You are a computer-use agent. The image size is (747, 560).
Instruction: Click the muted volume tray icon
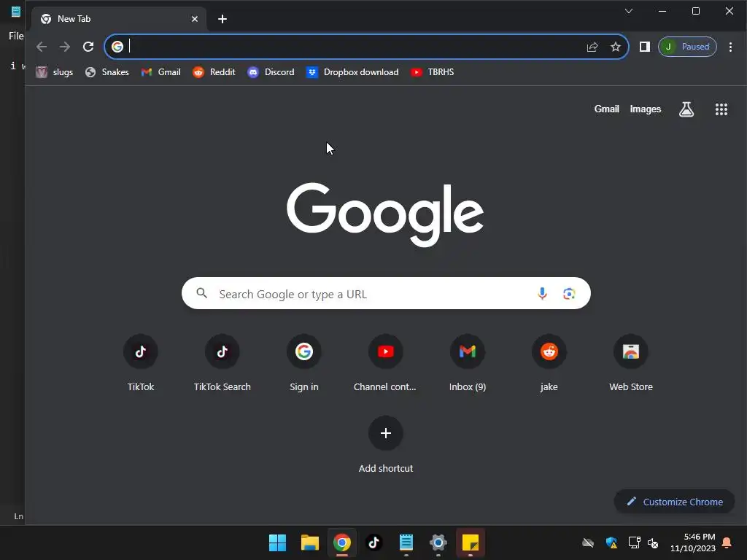point(653,542)
